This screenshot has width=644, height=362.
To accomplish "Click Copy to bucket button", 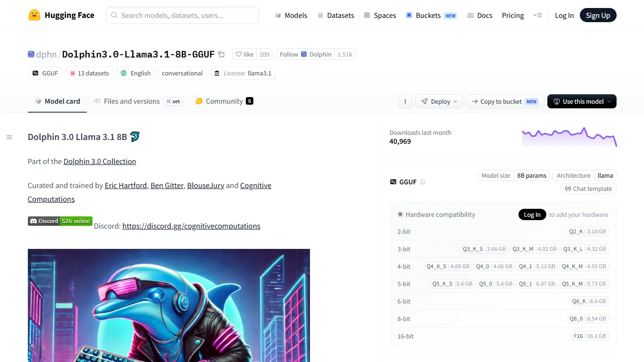I will pyautogui.click(x=504, y=101).
